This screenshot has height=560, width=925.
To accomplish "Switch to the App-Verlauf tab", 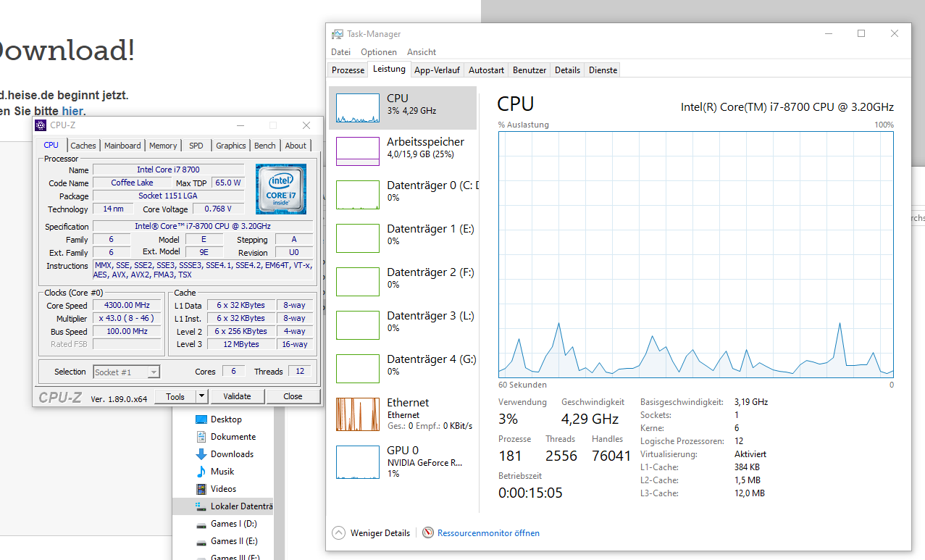I will point(437,70).
